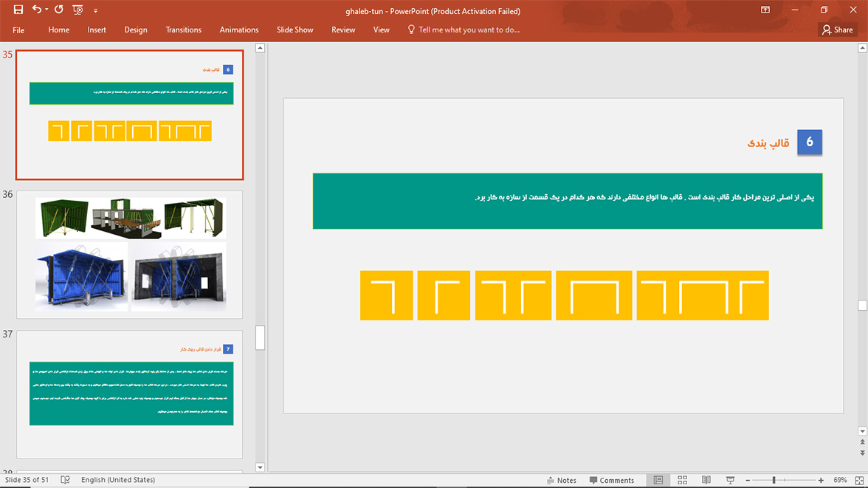This screenshot has height=488, width=868.
Task: Zoom out with the minus button
Action: (x=748, y=480)
